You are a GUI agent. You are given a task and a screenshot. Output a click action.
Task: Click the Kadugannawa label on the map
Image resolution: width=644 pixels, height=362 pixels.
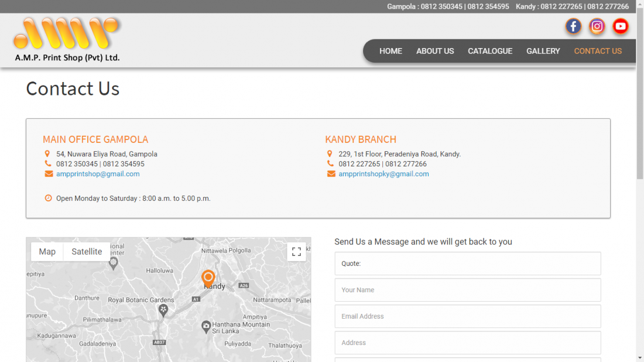(57, 336)
